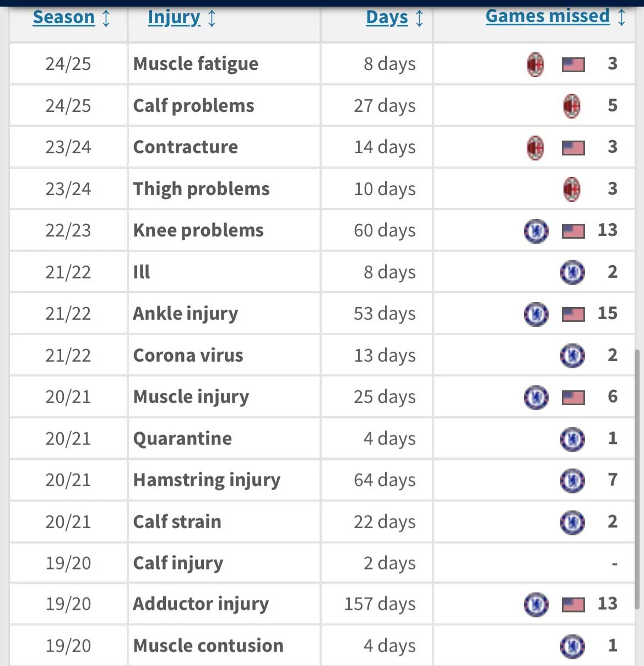The height and width of the screenshot is (666, 644).
Task: Sort table by Days header link
Action: [x=387, y=17]
